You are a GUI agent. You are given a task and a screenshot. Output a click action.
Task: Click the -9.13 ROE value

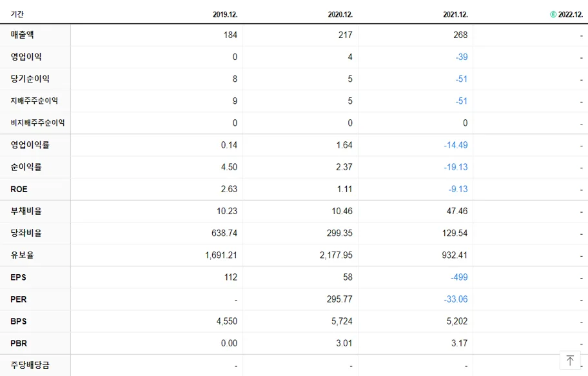(458, 189)
